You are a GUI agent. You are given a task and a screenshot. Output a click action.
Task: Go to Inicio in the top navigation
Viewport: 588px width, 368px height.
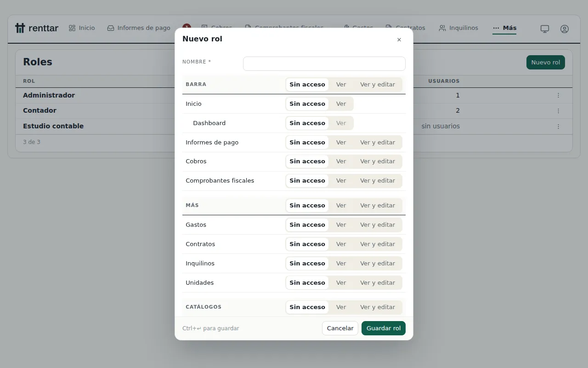[x=82, y=28]
